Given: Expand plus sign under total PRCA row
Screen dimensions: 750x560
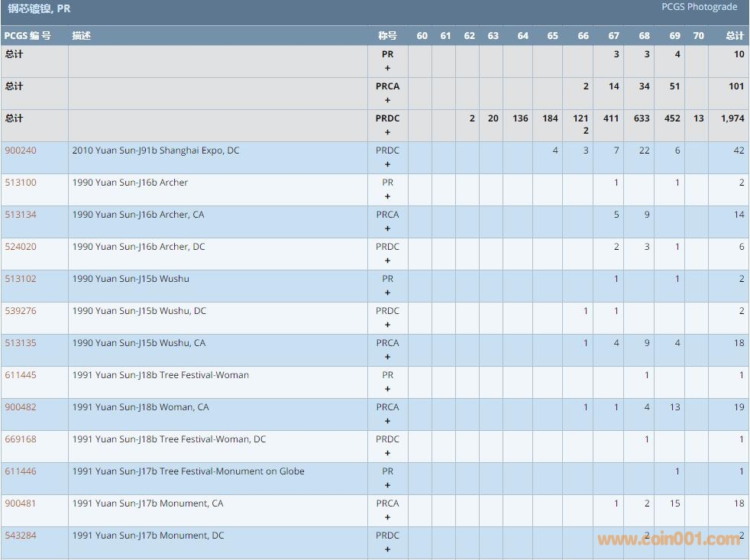Looking at the screenshot, I should 387,100.
